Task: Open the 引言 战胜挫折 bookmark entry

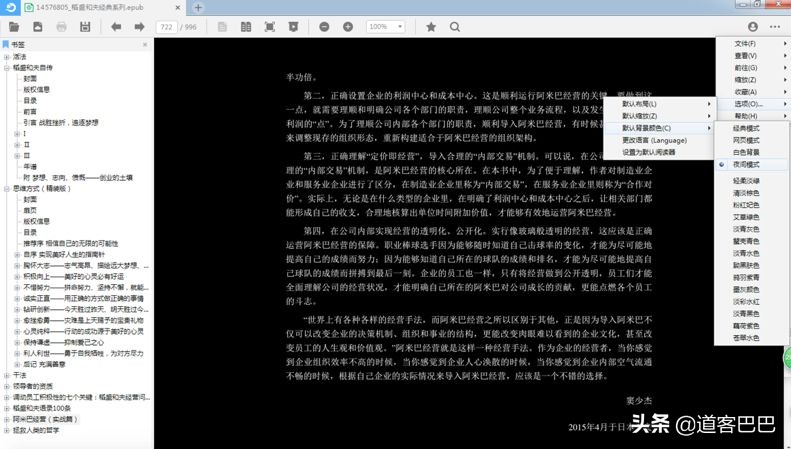Action: click(61, 123)
